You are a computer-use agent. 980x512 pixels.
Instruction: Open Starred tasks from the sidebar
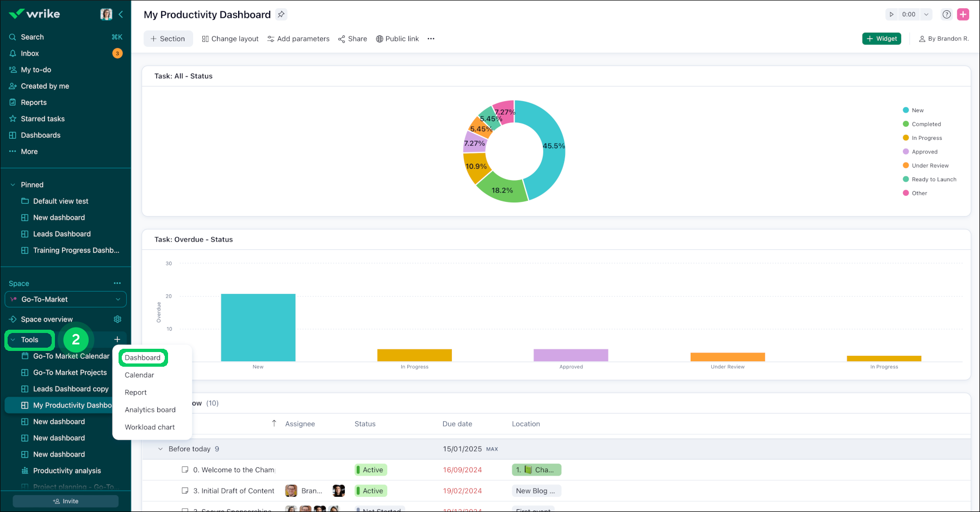(x=44, y=119)
